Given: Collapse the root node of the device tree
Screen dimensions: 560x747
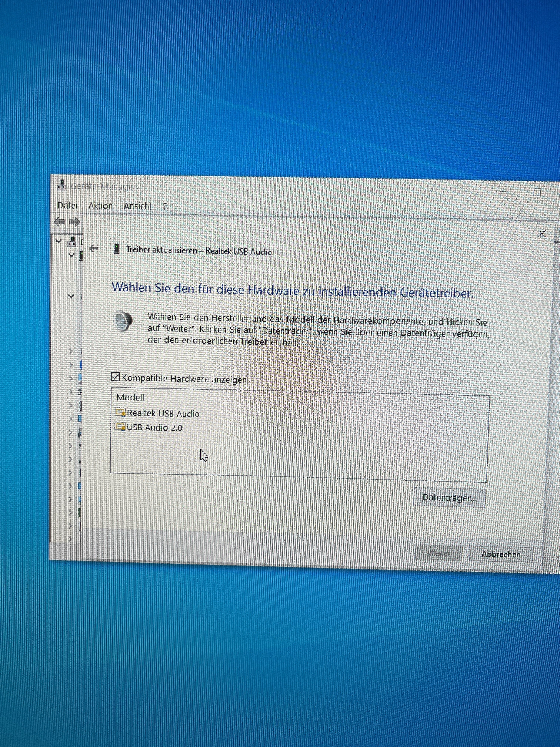Looking at the screenshot, I should 59,241.
